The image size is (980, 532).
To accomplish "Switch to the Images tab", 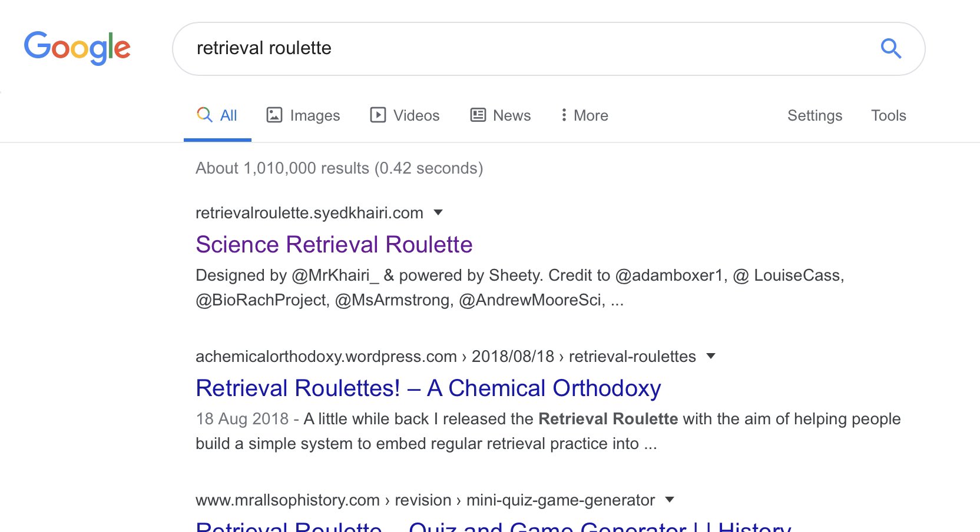I will pos(303,115).
